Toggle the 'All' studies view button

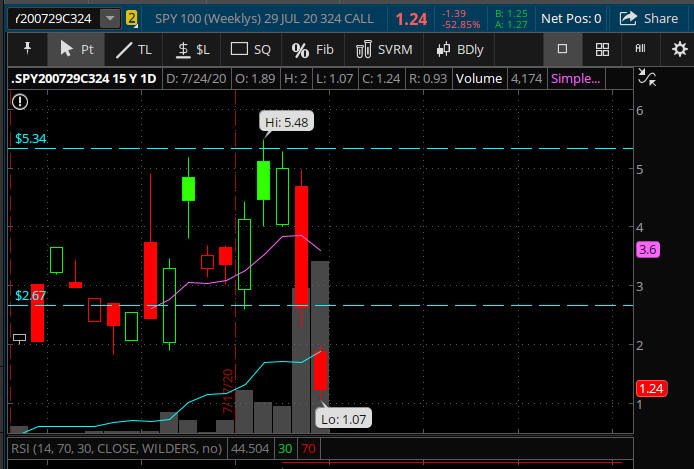pos(640,49)
